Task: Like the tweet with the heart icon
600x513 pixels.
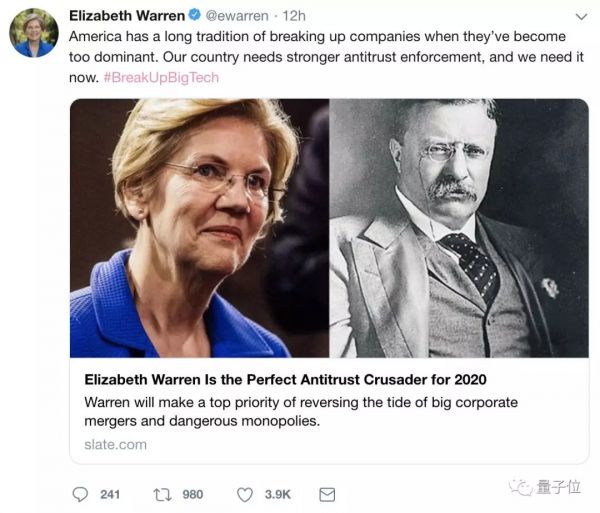Action: click(245, 494)
